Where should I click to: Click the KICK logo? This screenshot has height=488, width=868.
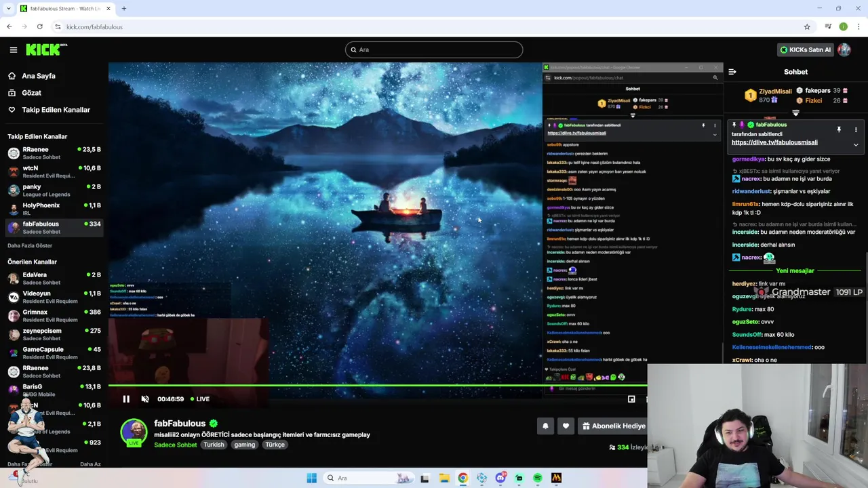pos(46,49)
